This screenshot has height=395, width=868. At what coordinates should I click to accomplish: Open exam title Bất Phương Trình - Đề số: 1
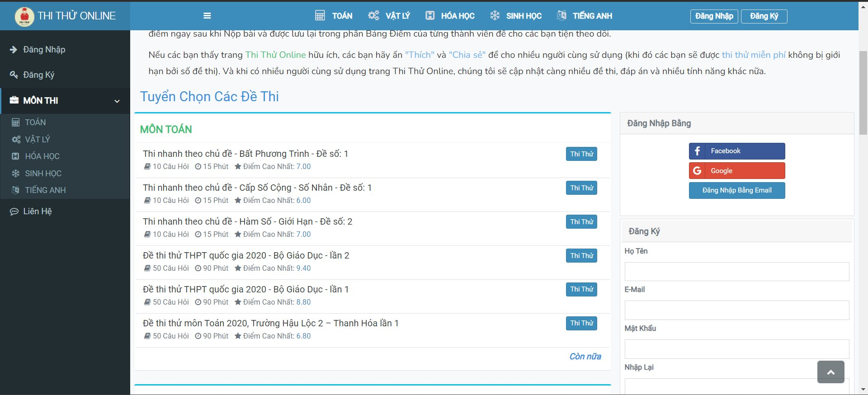tap(245, 154)
